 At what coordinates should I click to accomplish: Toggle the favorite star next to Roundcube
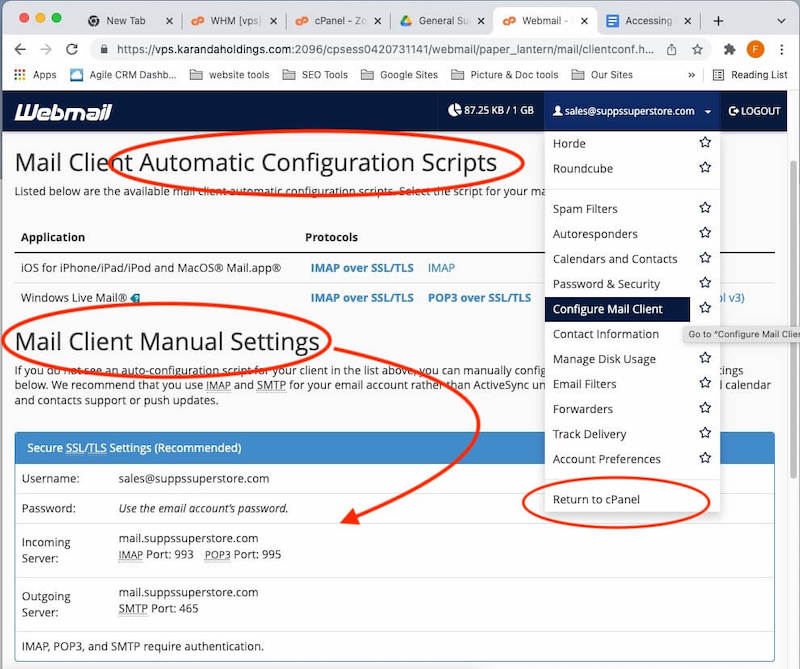pos(705,168)
